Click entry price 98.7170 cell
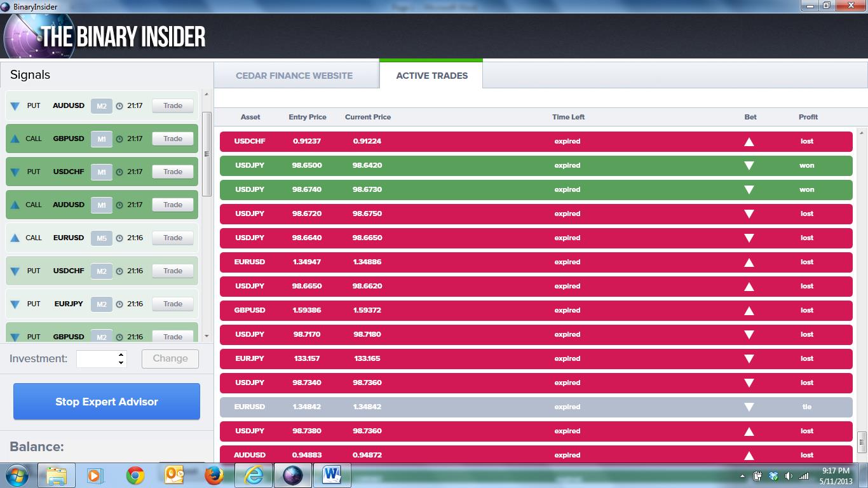The width and height of the screenshot is (868, 488). click(307, 334)
